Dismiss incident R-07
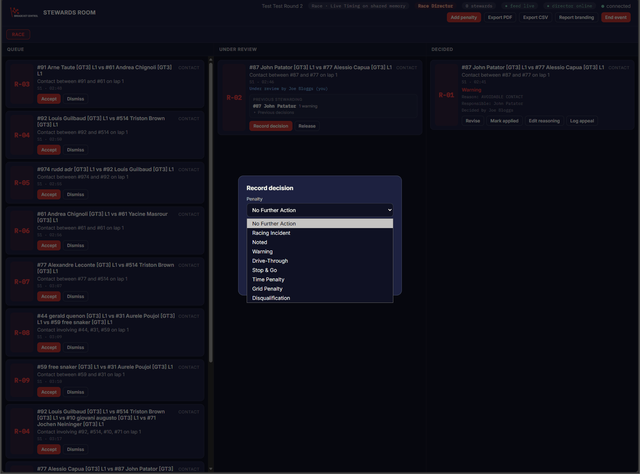The width and height of the screenshot is (640, 474). 76,296
